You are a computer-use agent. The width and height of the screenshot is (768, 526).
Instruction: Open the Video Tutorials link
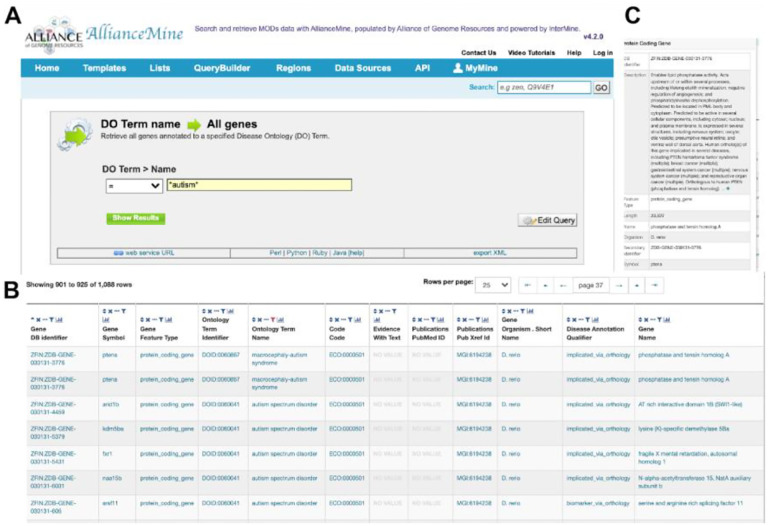coord(531,52)
